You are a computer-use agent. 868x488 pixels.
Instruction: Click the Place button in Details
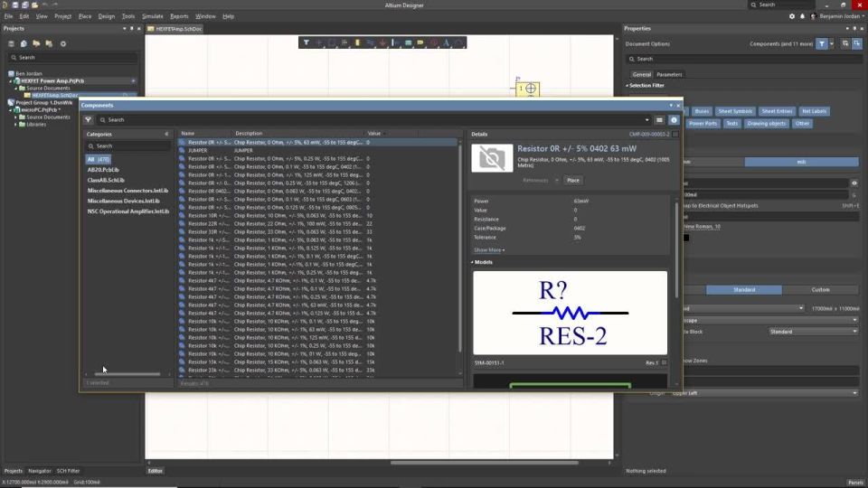tap(573, 181)
